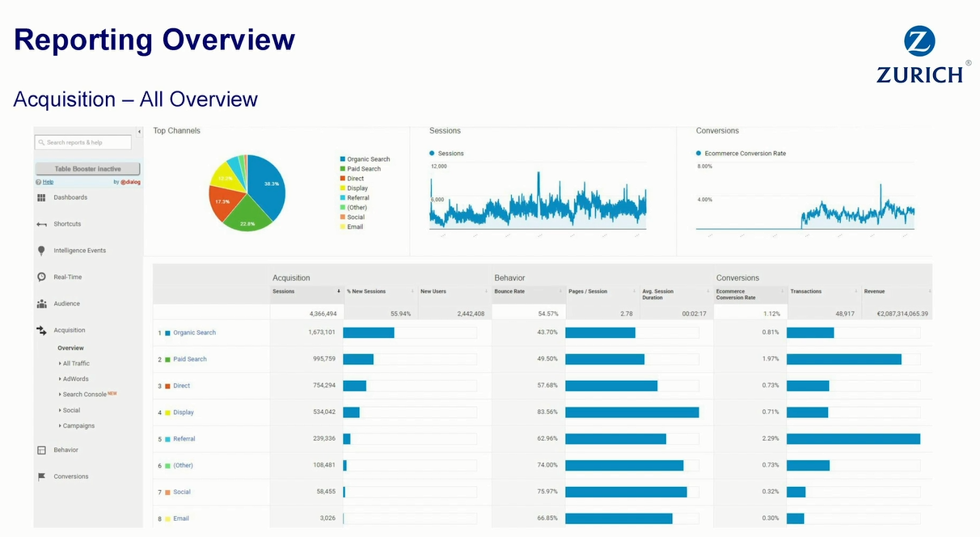Select the Overview item under Acquisition
Image resolution: width=980 pixels, height=537 pixels.
70,348
